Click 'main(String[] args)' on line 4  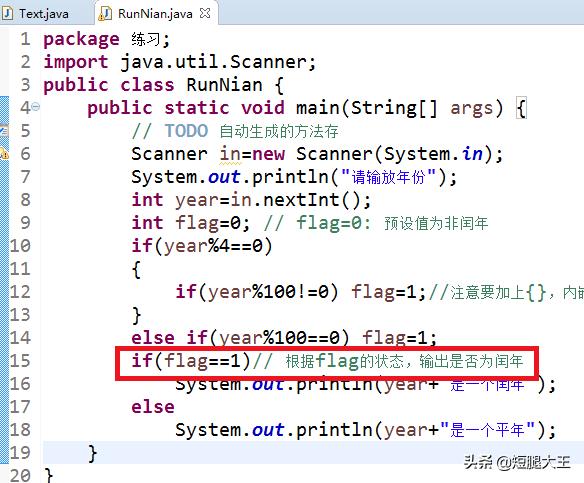click(399, 108)
